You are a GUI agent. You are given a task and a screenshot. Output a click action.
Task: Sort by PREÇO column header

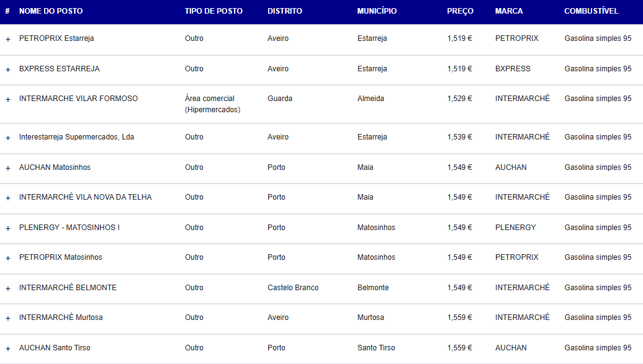click(x=460, y=11)
